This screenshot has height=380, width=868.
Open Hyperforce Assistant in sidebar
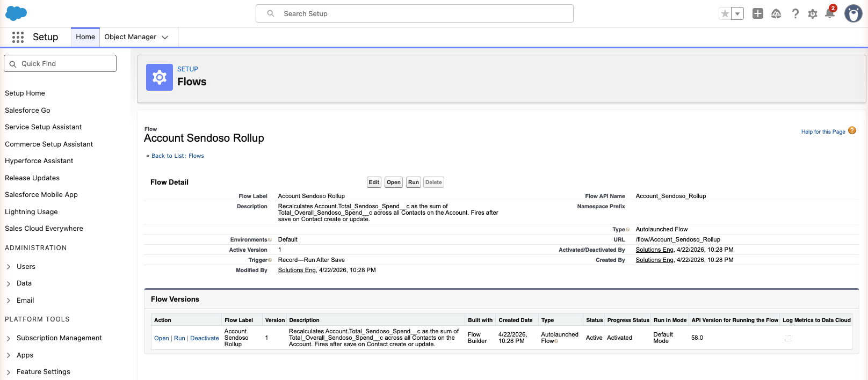coord(39,161)
